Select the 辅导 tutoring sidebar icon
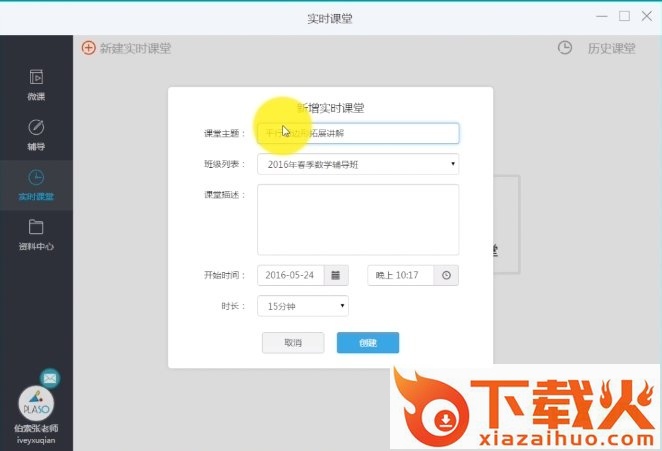This screenshot has width=662, height=451. tap(36, 128)
